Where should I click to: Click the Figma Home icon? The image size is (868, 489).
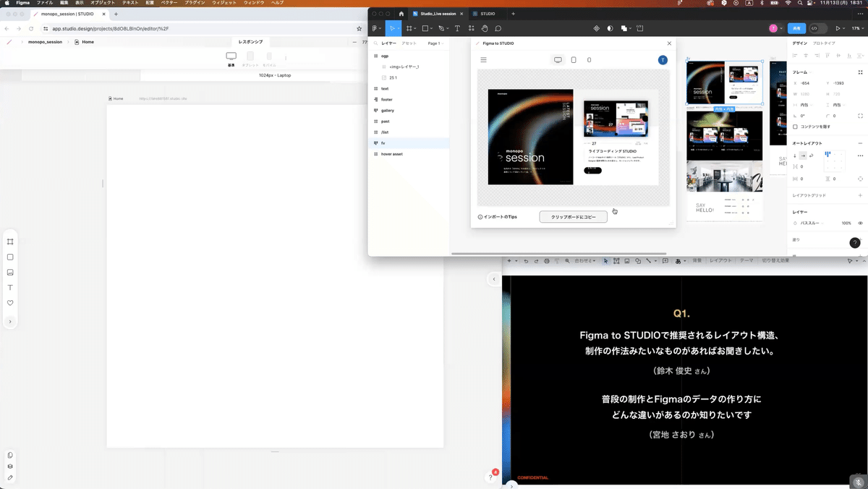(x=401, y=14)
